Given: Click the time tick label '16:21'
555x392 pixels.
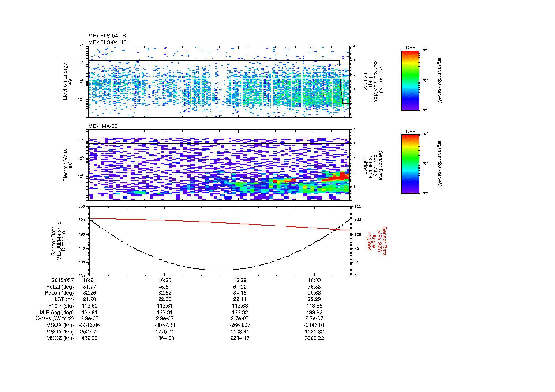Looking at the screenshot, I should 89,280.
